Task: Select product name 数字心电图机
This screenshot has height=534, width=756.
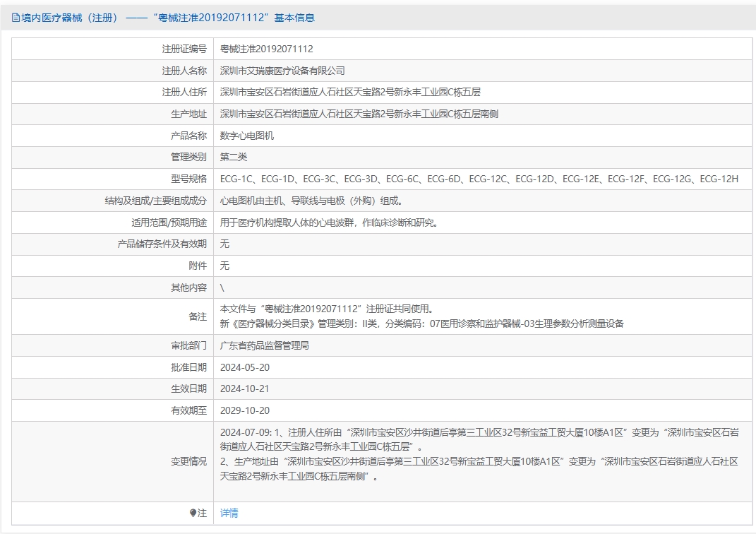Action: pyautogui.click(x=247, y=136)
